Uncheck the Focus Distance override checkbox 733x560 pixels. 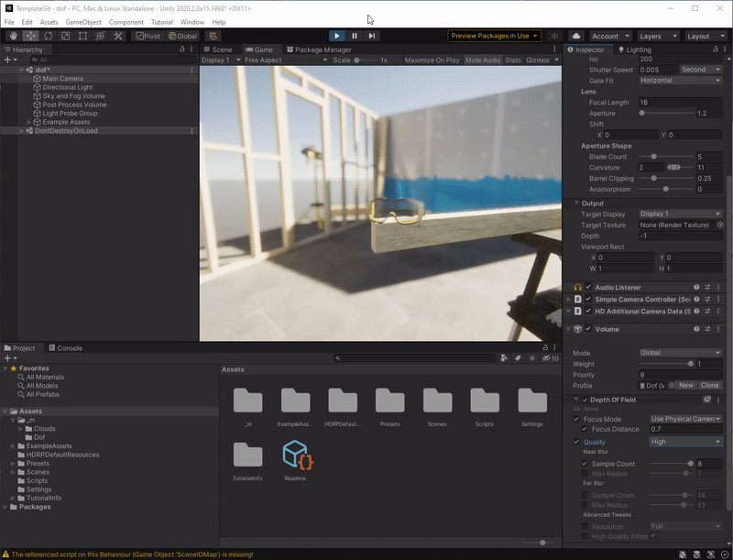point(585,429)
